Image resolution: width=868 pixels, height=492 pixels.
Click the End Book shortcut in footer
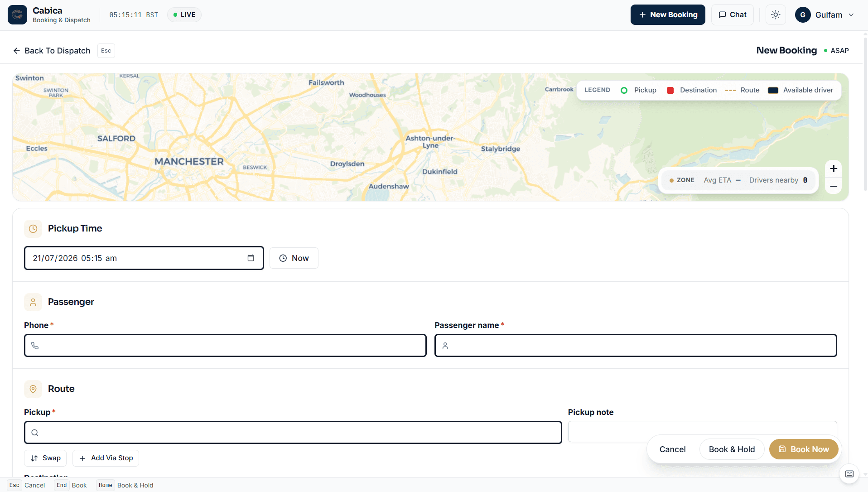click(x=71, y=485)
